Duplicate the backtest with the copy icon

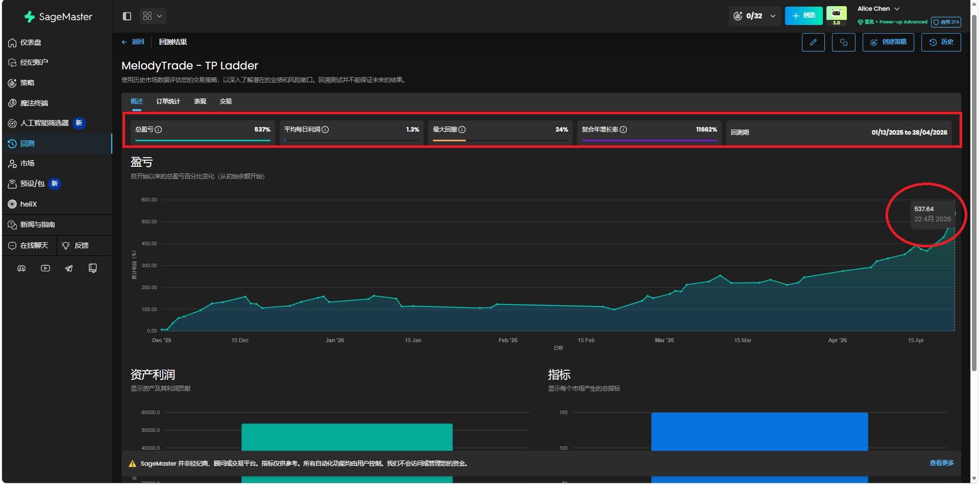[x=844, y=42]
